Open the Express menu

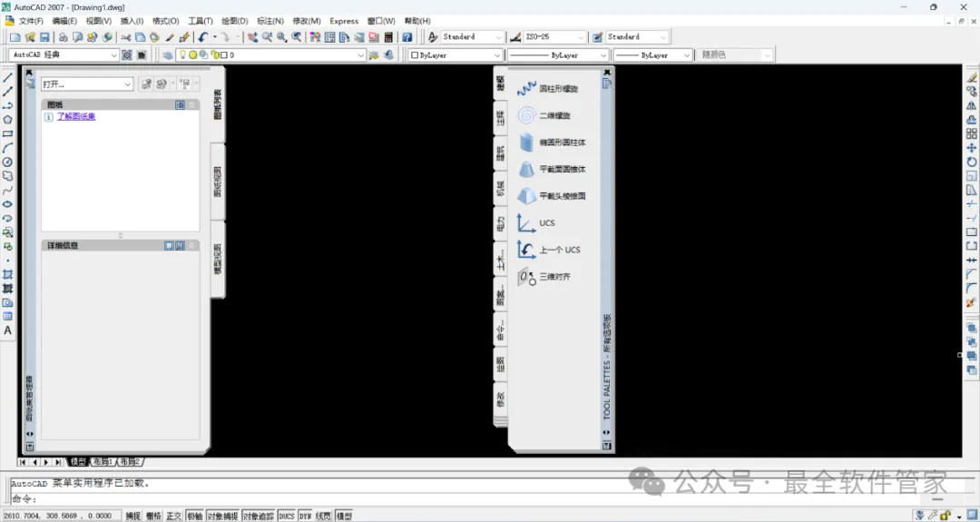pyautogui.click(x=344, y=21)
